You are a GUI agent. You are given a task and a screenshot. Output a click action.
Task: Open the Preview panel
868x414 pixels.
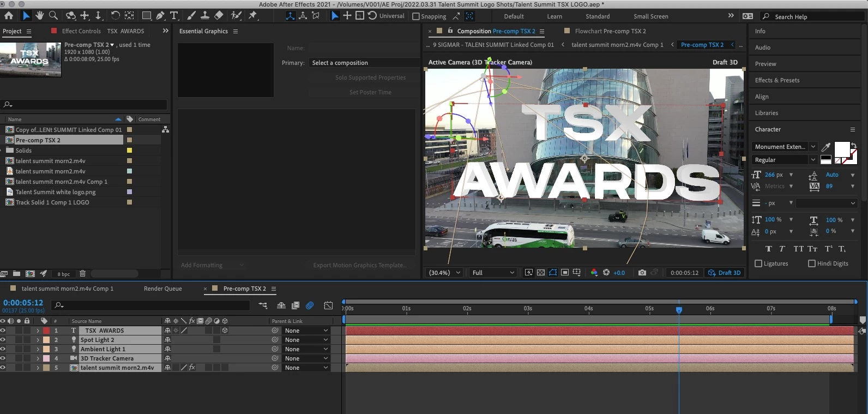765,64
